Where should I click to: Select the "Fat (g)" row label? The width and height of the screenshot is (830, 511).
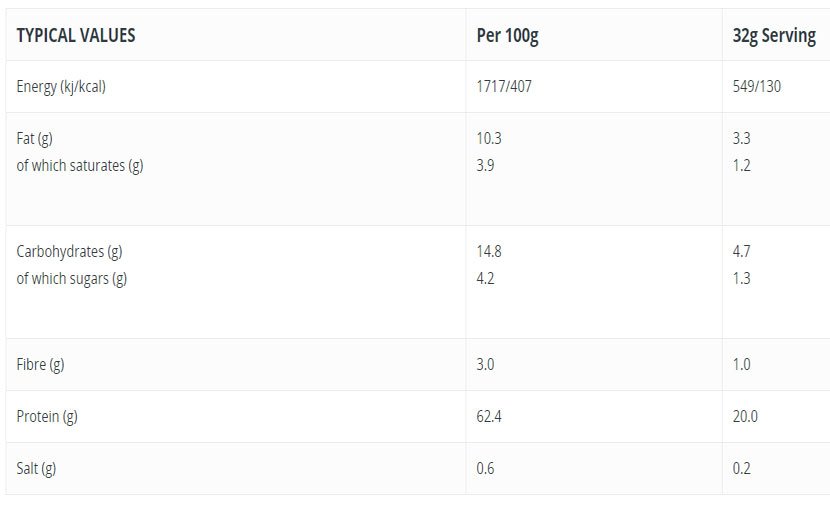coord(34,139)
